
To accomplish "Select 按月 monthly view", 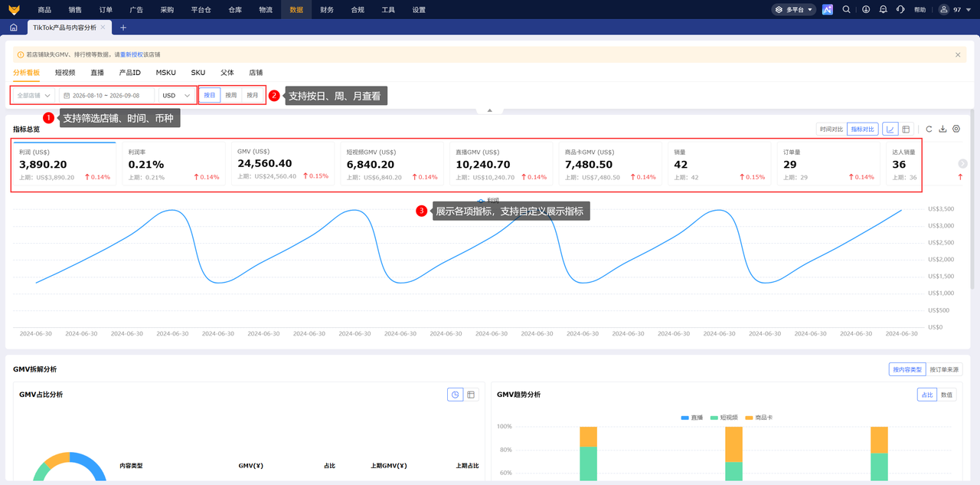I will coord(253,95).
